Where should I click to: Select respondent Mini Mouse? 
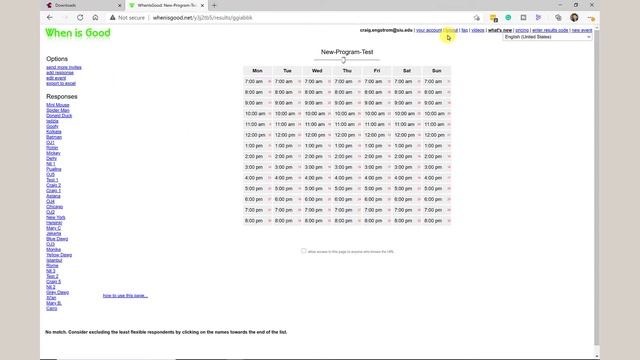(x=58, y=105)
